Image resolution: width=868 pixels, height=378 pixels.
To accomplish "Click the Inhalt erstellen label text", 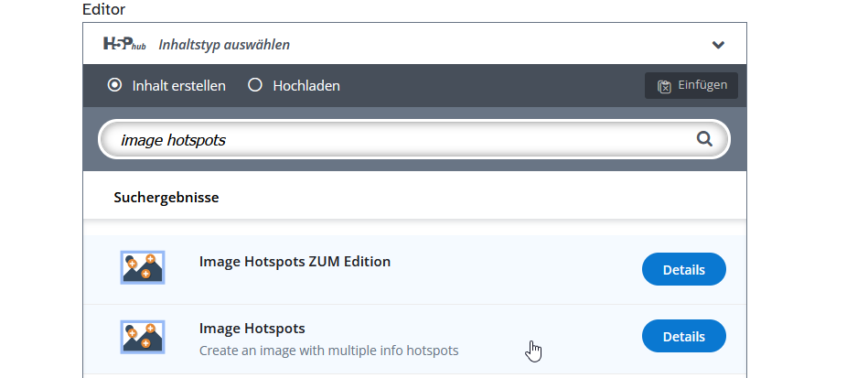I will pyautogui.click(x=179, y=85).
